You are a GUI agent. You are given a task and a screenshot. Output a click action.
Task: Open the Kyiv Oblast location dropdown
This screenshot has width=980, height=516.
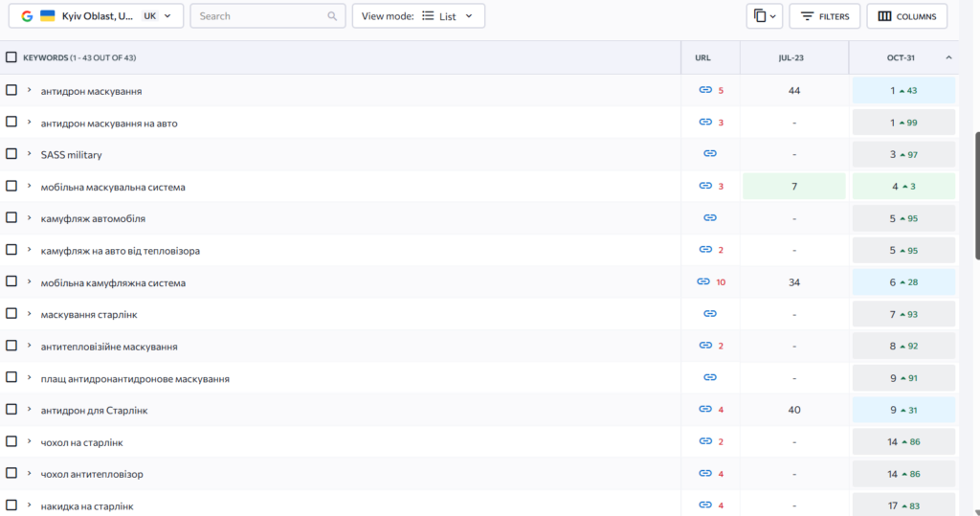[x=96, y=16]
